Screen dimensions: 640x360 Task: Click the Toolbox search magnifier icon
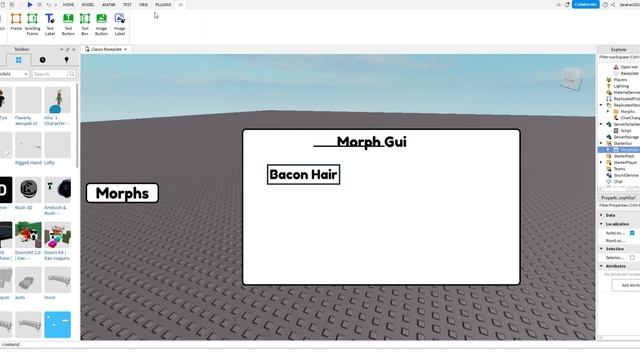pos(72,74)
